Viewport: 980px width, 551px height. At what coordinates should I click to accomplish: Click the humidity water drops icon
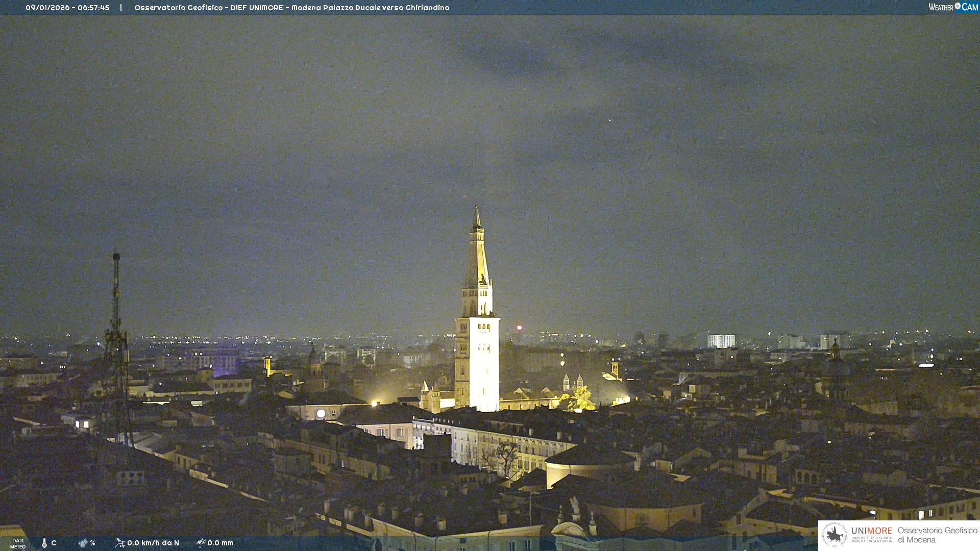click(x=83, y=543)
